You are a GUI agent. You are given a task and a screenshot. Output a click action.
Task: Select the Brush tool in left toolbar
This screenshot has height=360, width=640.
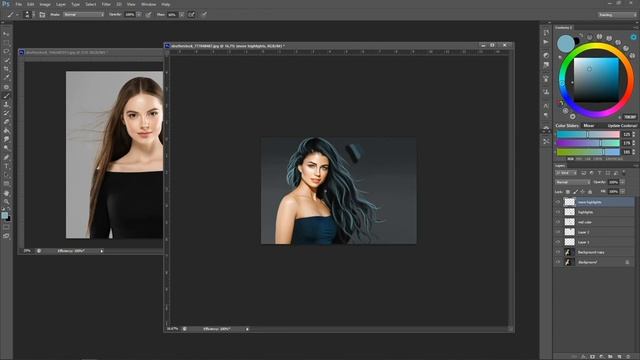pos(6,96)
